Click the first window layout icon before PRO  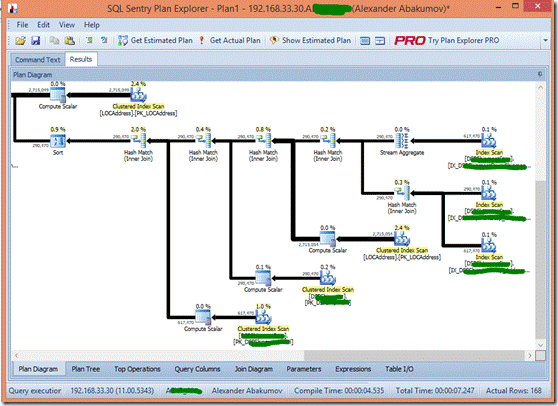coord(365,41)
